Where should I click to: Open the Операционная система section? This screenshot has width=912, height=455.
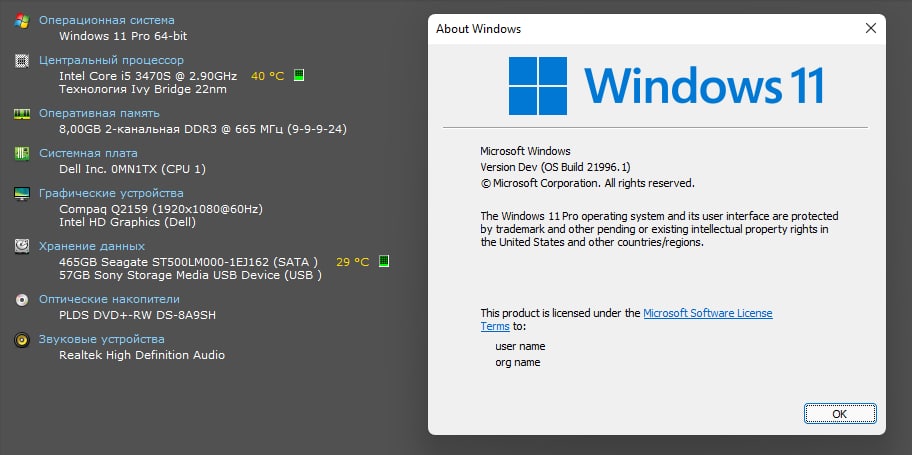pyautogui.click(x=106, y=20)
